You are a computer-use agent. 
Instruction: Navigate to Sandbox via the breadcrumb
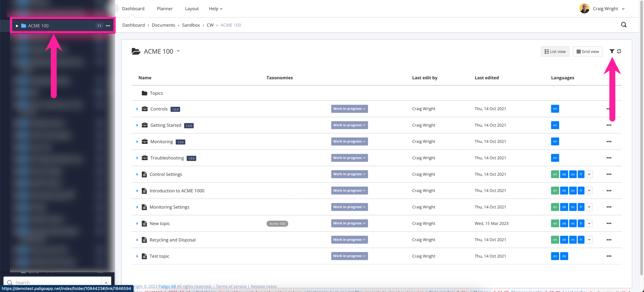click(191, 25)
